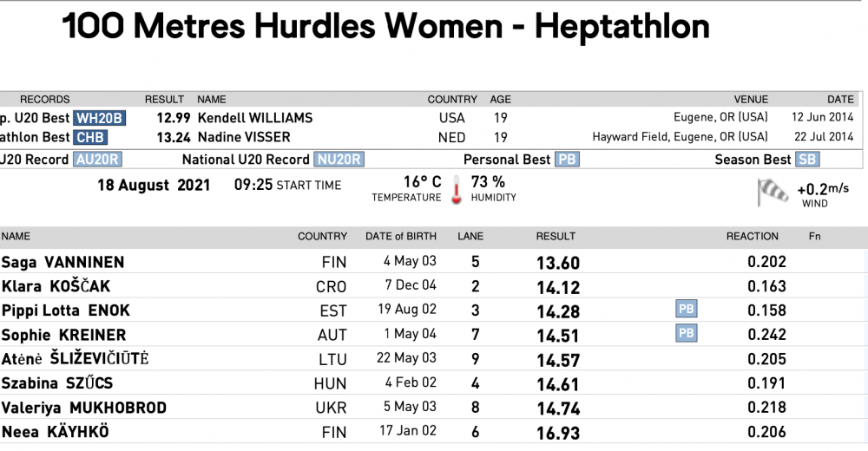
Task: Click Pippi Lotta Enok's PB badge
Action: coord(686,310)
